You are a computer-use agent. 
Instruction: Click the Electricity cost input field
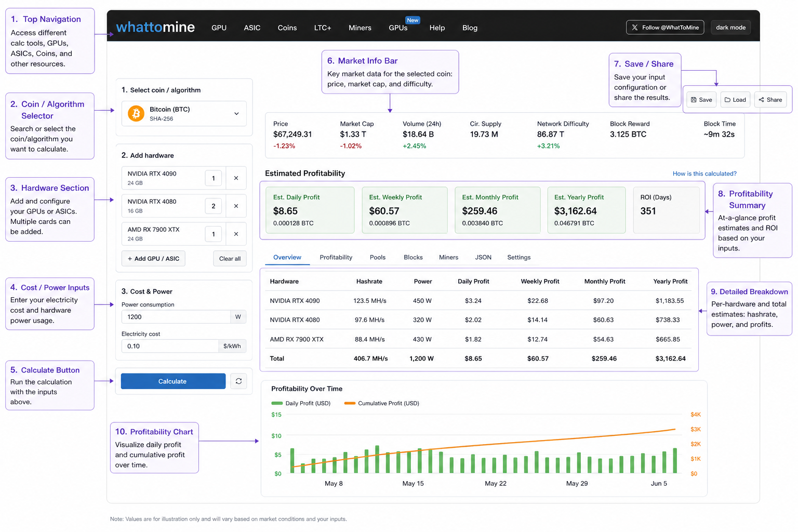pos(170,346)
